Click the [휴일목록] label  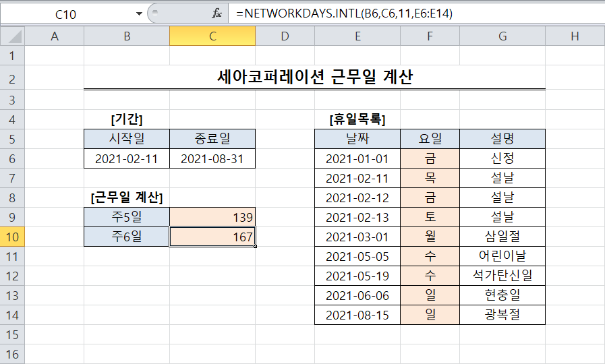coord(357,119)
